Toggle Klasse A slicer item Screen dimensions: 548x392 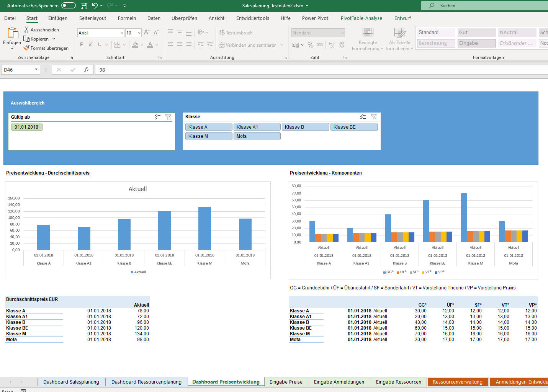point(209,127)
